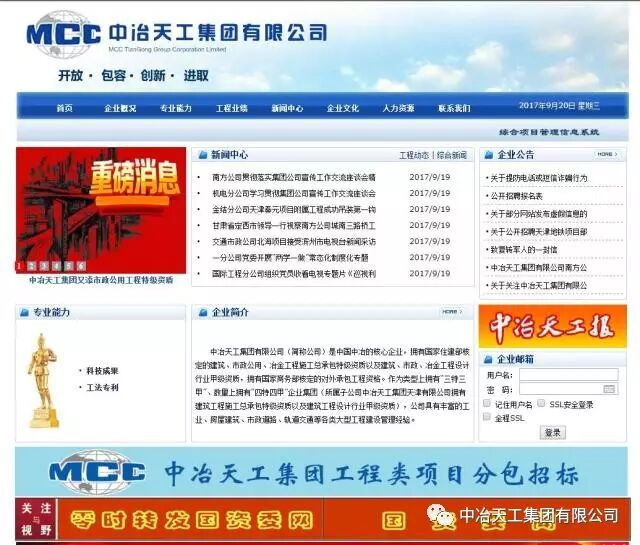Select slideshow page 2 indicator
Screen dimensions: 640x545
point(31,266)
